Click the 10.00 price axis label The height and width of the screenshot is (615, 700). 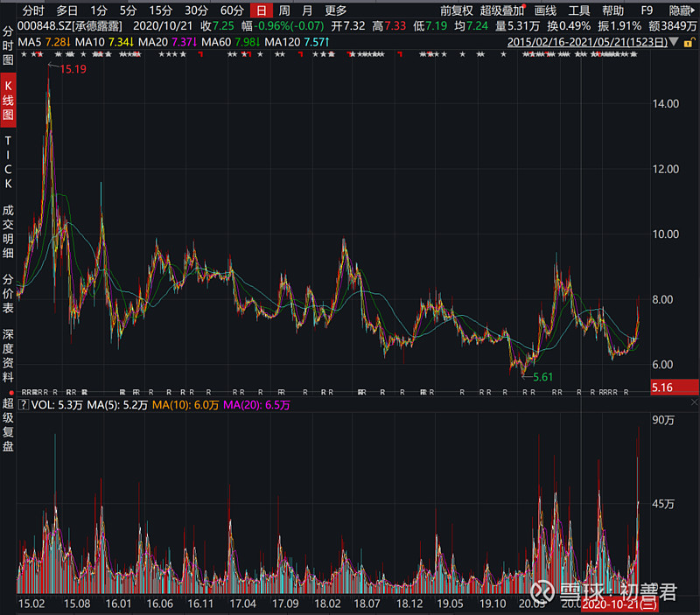(x=666, y=234)
